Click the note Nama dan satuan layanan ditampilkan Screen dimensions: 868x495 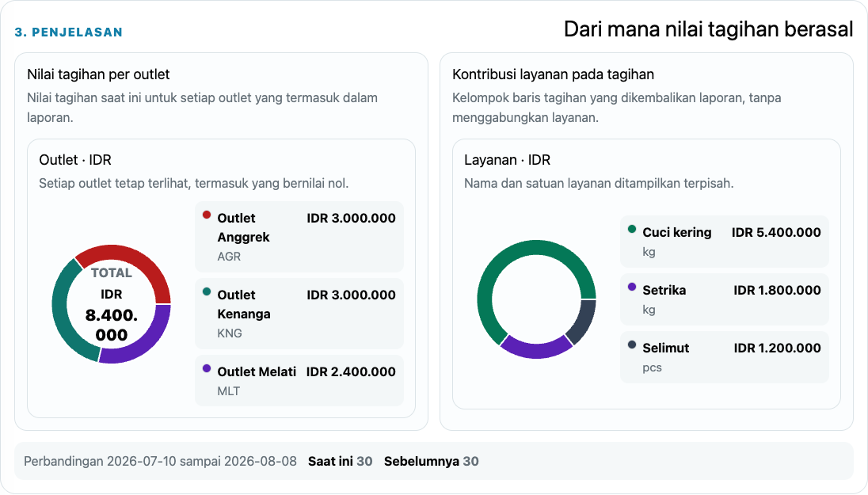pyautogui.click(x=599, y=183)
